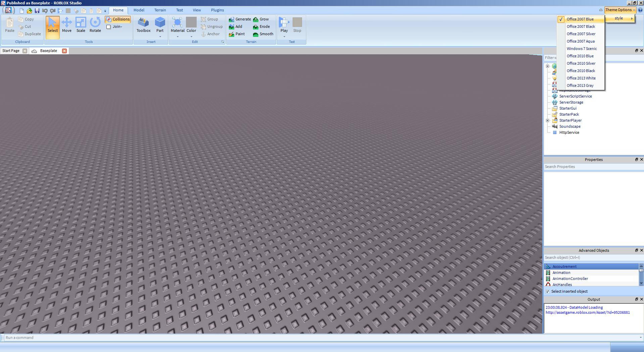644x352 pixels.
Task: Save the place with the floppy disk icon
Action: 37,11
